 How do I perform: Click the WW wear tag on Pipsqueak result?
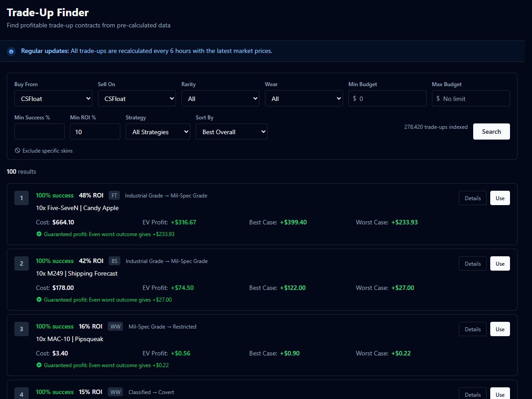[x=115, y=326]
